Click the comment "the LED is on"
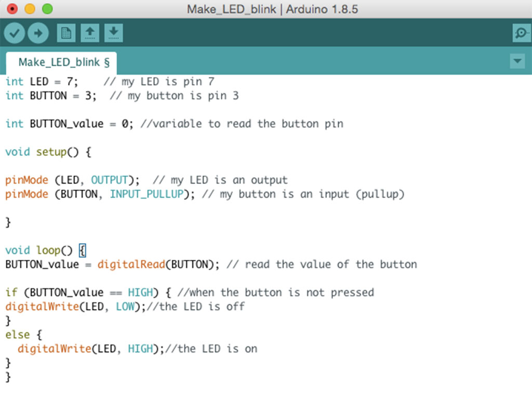 [217, 349]
